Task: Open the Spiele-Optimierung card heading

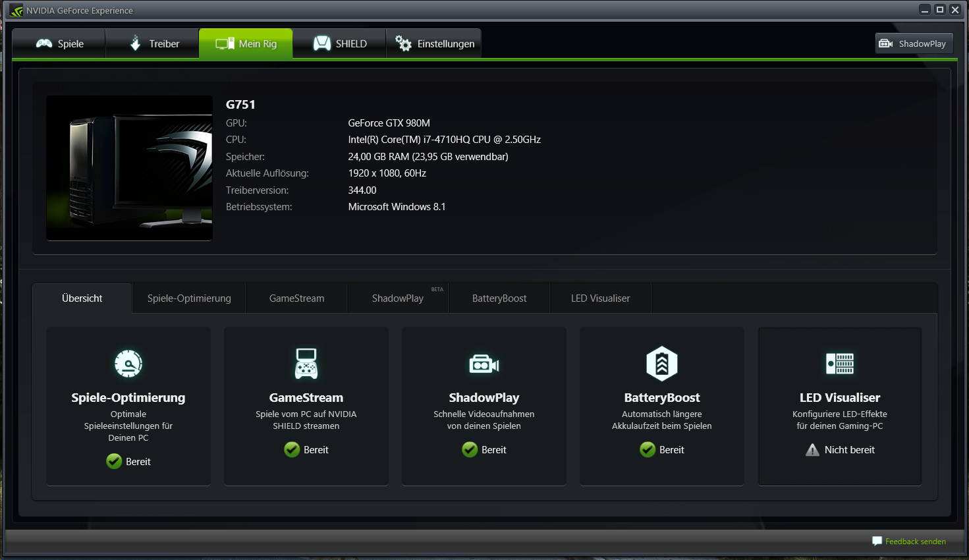Action: click(128, 397)
